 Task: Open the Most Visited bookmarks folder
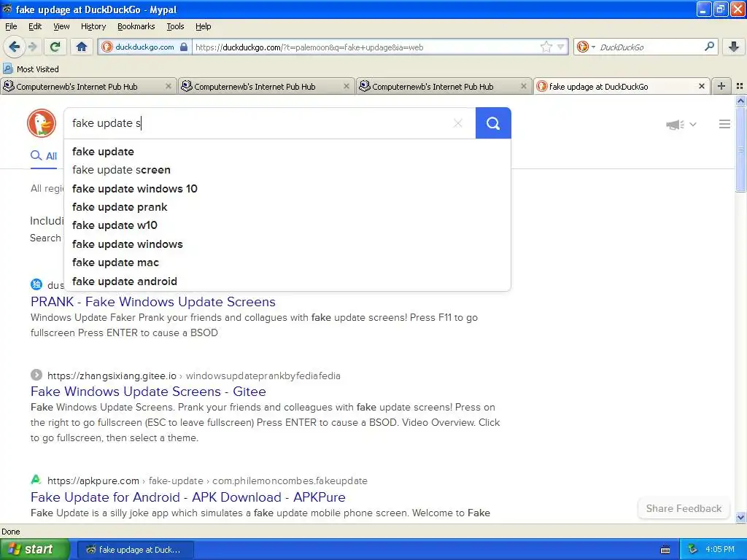31,69
